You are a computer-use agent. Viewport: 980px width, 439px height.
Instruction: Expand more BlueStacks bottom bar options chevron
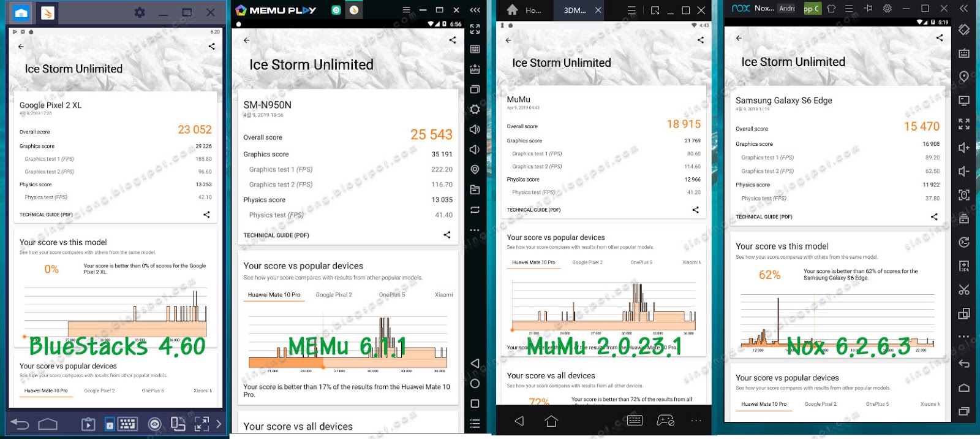click(219, 424)
